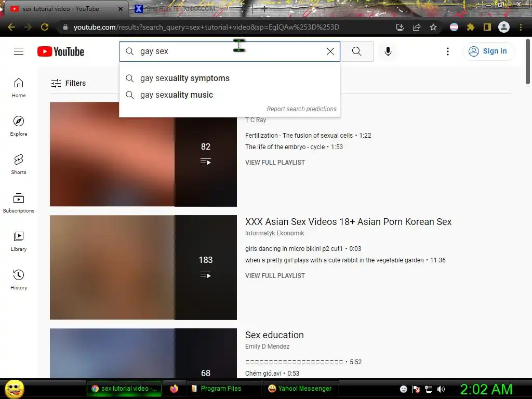Screen dimensions: 532x399
Task: Close the 'sex tutorial video - YouTube' tab
Action: (x=121, y=9)
